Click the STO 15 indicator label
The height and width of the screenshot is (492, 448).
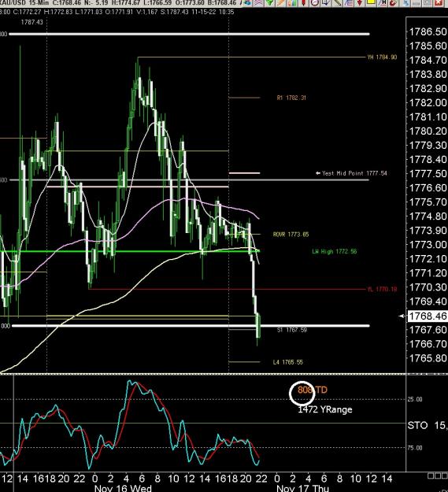(428, 425)
